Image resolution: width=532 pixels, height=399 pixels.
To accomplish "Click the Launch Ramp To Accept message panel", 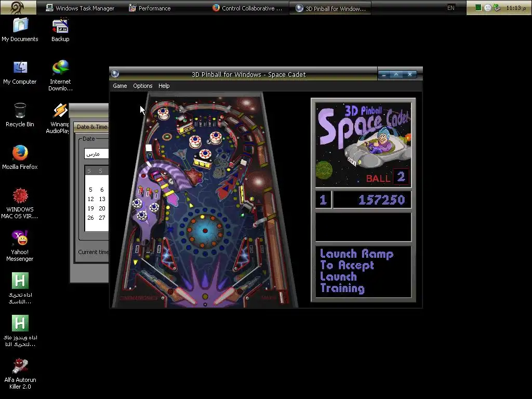I will pos(363,272).
